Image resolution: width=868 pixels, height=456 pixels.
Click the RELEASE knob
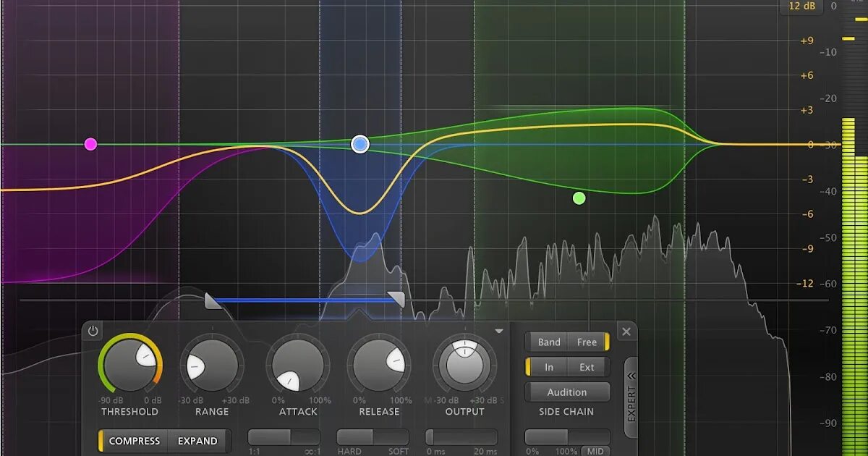[x=379, y=364]
